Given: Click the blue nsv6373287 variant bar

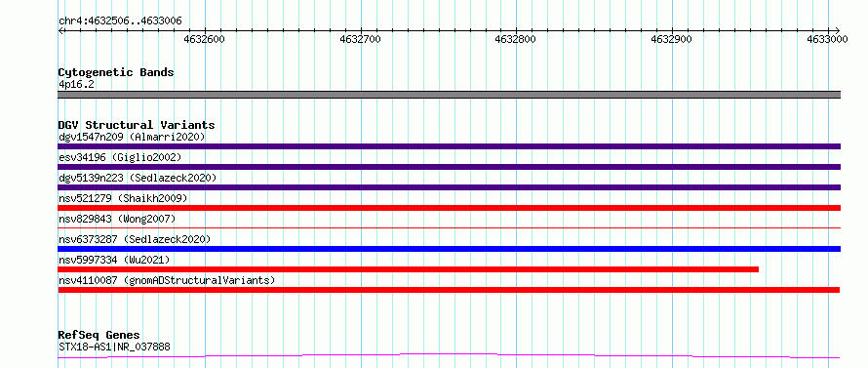Looking at the screenshot, I should click(x=449, y=249).
